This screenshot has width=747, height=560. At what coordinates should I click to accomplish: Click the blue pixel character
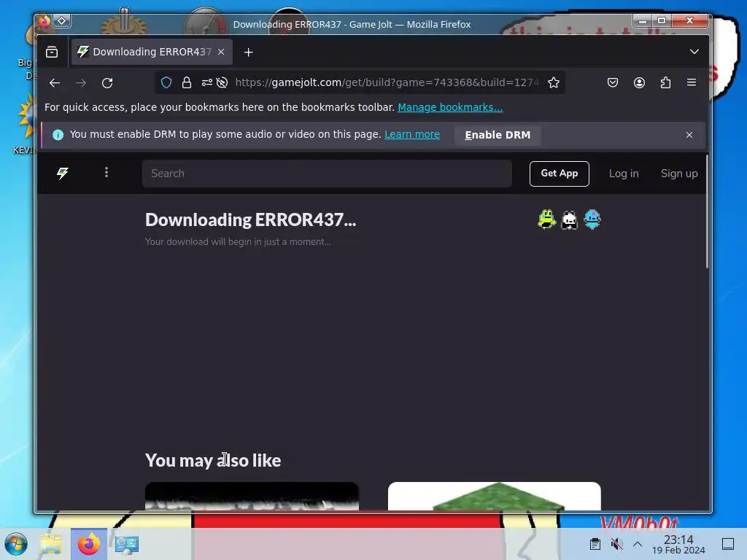pyautogui.click(x=592, y=219)
